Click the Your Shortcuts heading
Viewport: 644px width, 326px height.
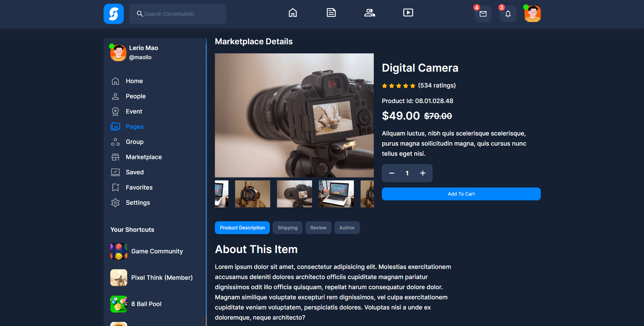click(x=132, y=230)
